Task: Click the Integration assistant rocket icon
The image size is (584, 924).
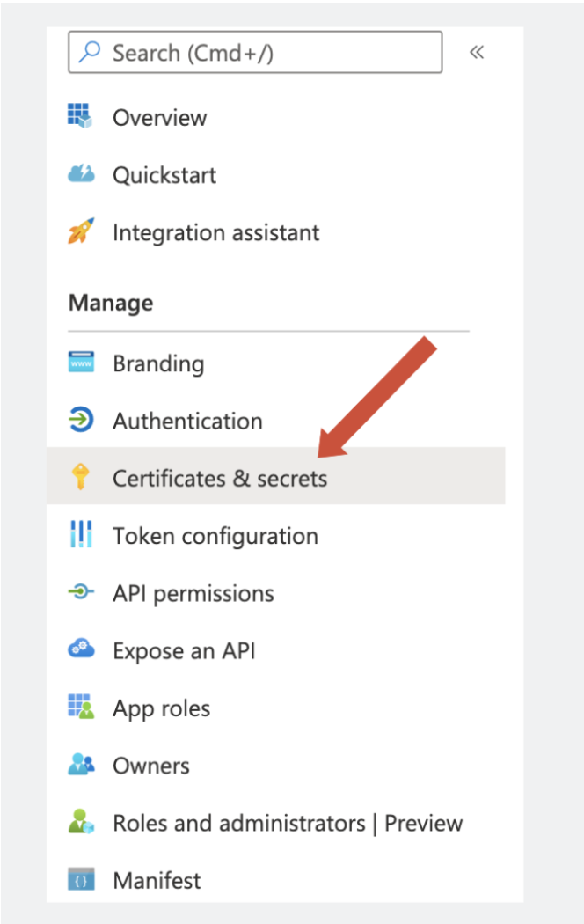Action: coord(81,231)
